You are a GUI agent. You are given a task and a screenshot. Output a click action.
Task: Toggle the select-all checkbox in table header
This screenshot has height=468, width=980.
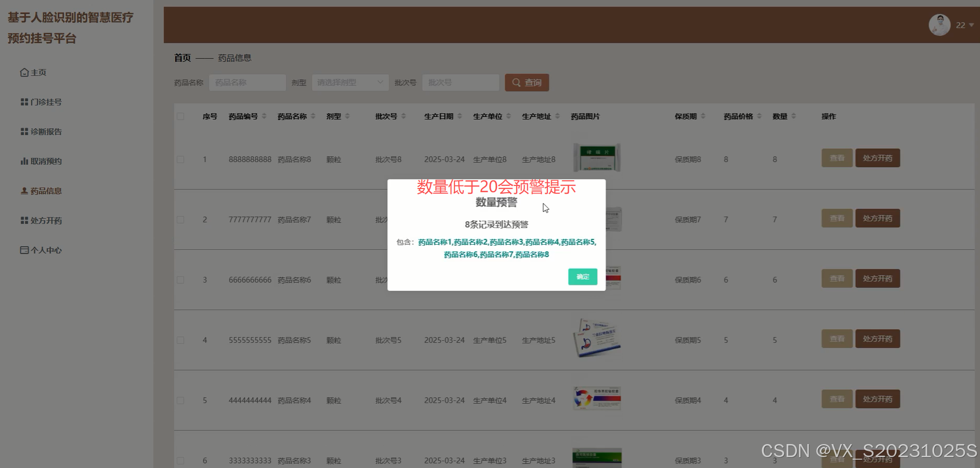pos(180,116)
